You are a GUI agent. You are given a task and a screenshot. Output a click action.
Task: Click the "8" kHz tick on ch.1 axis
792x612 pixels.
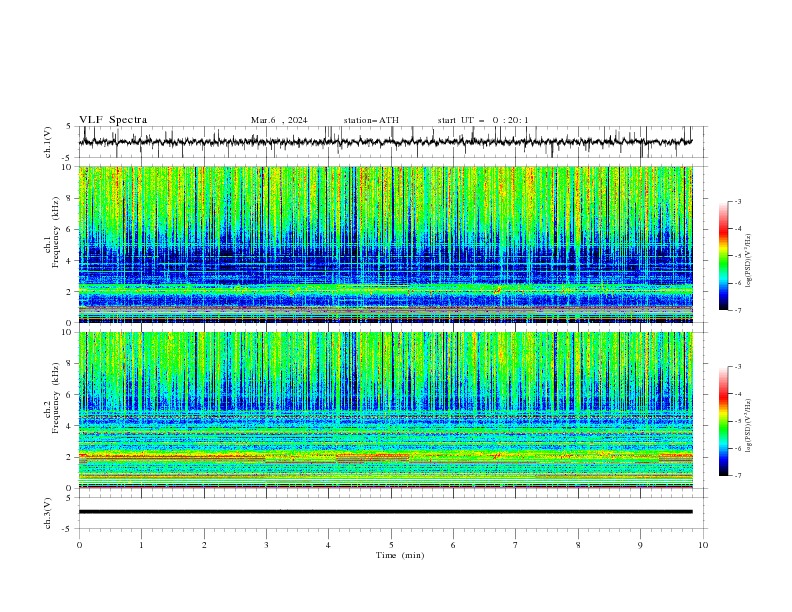(70, 198)
